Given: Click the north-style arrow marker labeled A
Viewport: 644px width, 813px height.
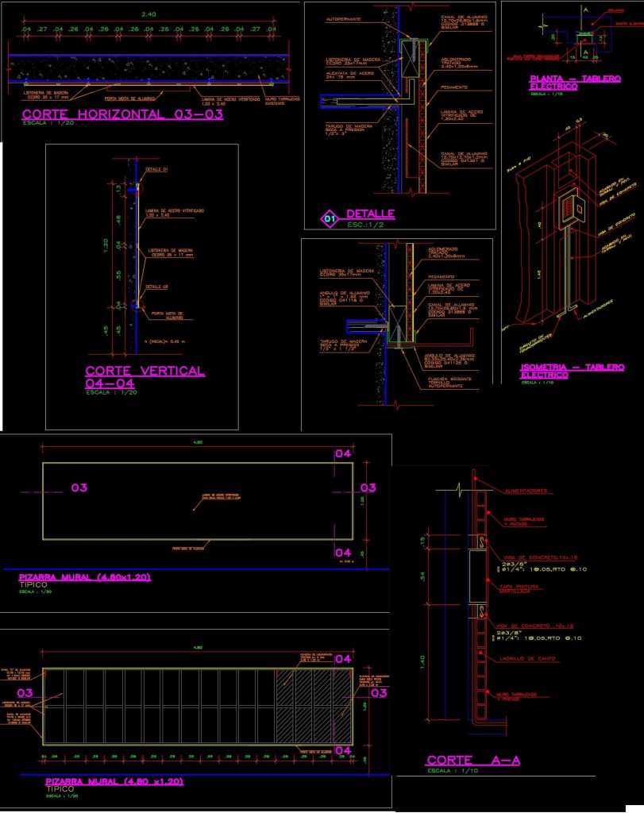Looking at the screenshot, I should point(585,11).
